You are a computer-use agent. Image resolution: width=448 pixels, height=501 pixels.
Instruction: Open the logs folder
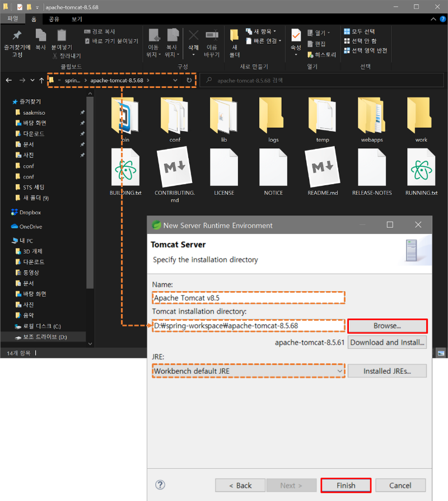click(273, 120)
